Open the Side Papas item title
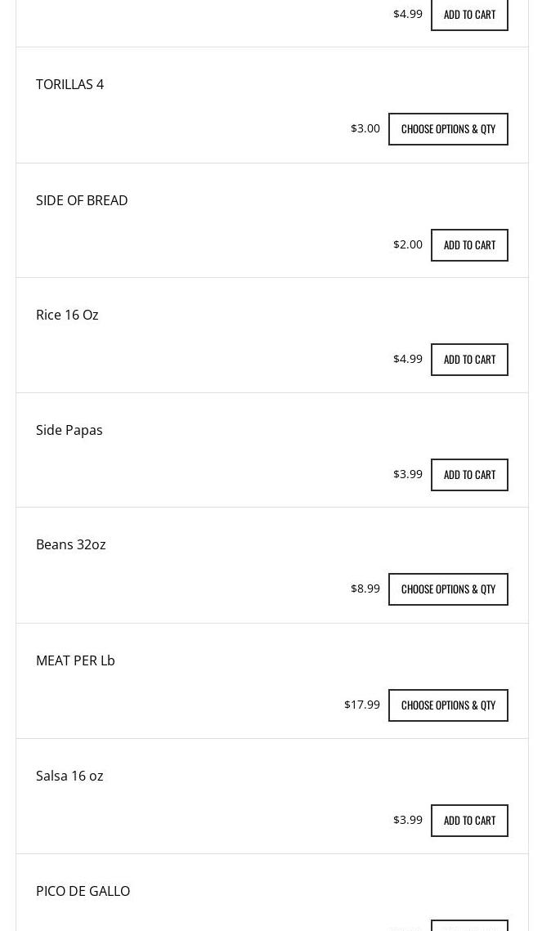Viewport: 560px width, 931px height. pyautogui.click(x=69, y=430)
